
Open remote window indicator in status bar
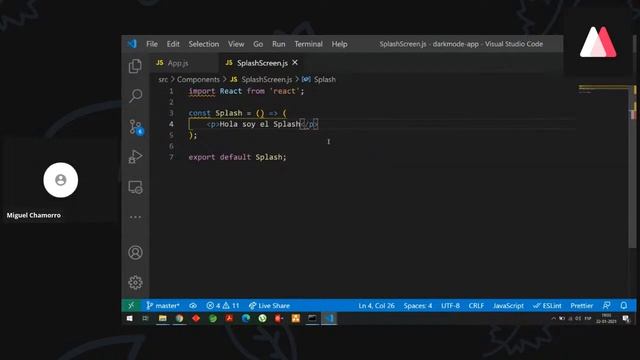(x=131, y=305)
